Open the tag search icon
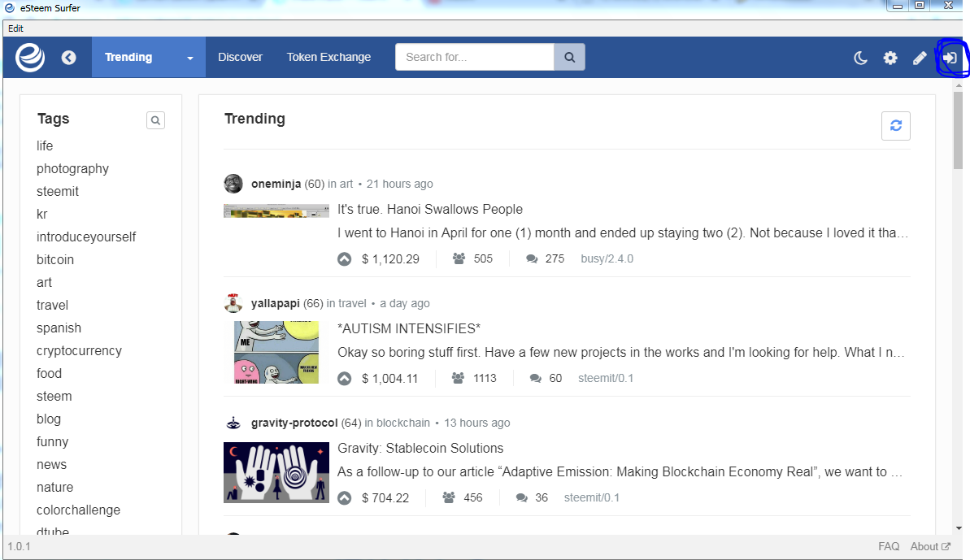The image size is (970, 560). 155,120
